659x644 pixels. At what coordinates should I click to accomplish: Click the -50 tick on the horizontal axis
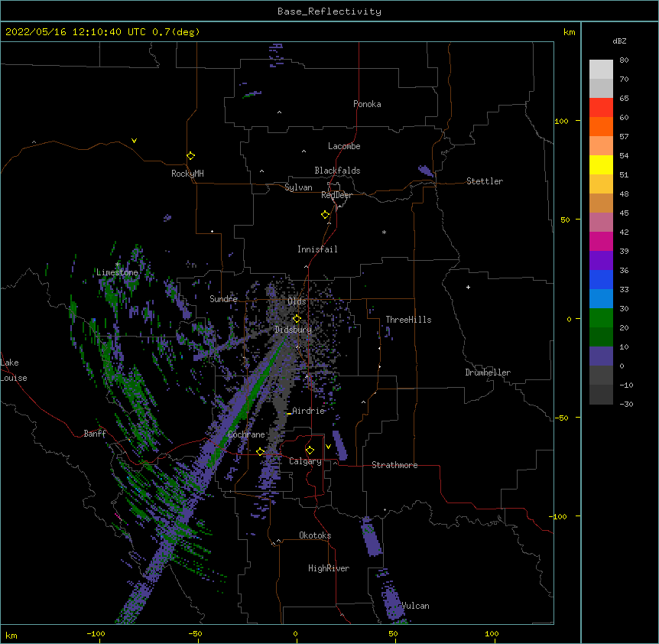(x=195, y=633)
